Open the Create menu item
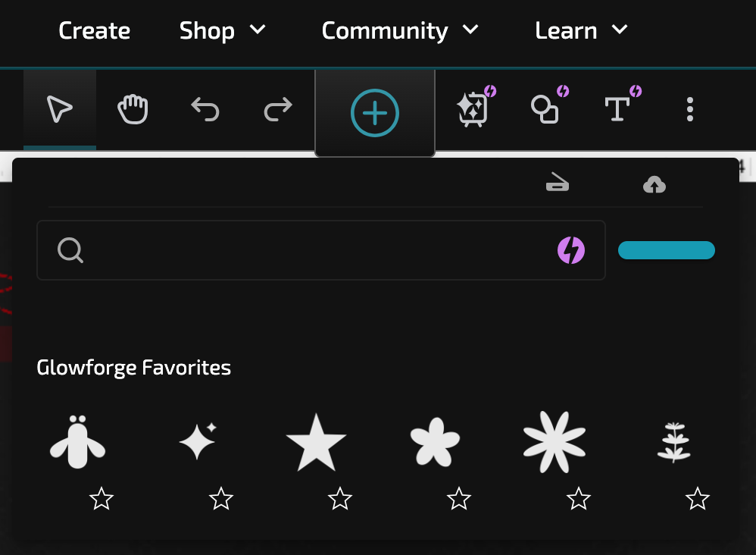Image resolution: width=756 pixels, height=555 pixels. 95,30
